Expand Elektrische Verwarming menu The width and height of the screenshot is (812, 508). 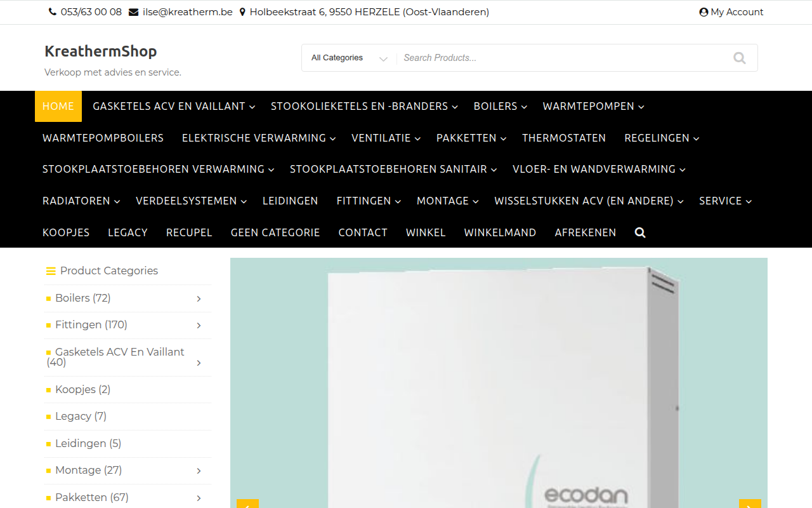point(259,138)
